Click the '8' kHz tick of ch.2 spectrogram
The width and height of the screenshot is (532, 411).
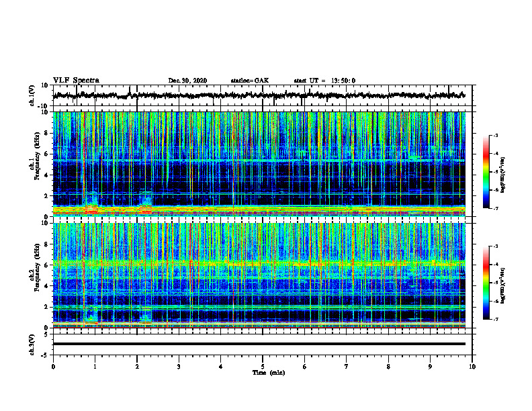[48, 244]
